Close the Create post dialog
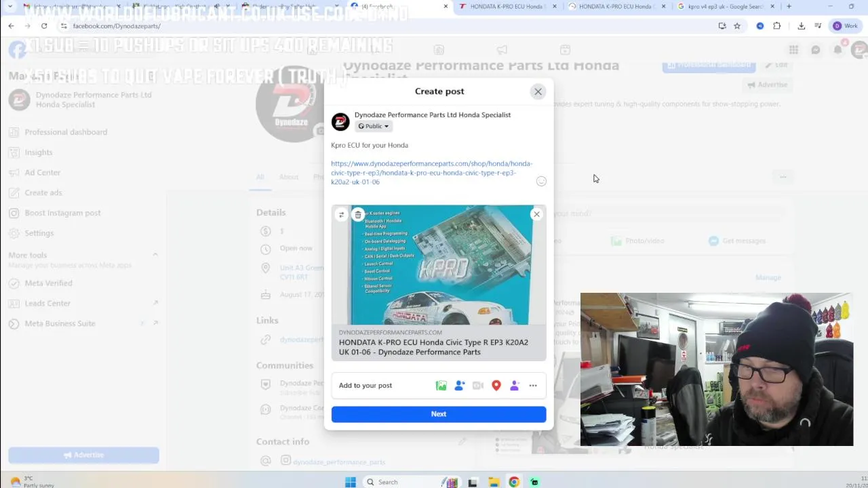 click(538, 91)
